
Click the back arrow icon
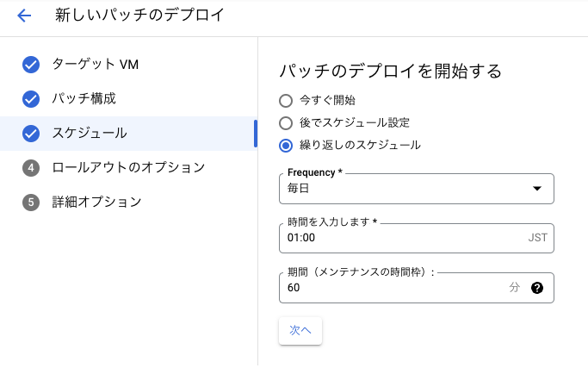point(23,16)
